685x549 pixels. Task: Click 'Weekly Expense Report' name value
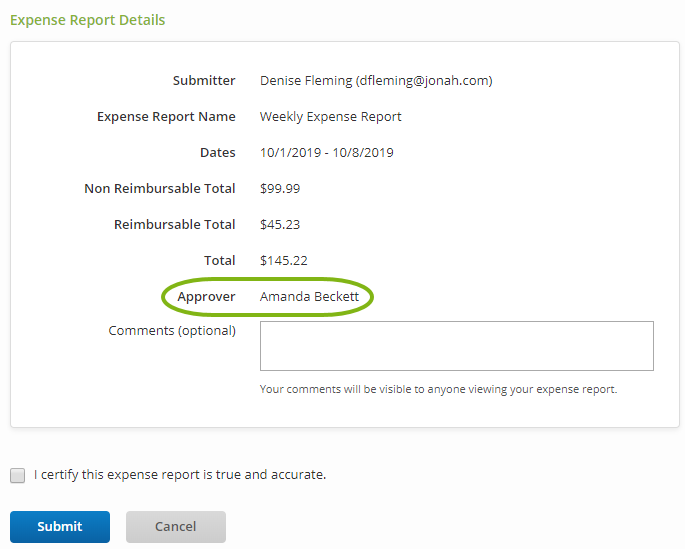tap(330, 117)
